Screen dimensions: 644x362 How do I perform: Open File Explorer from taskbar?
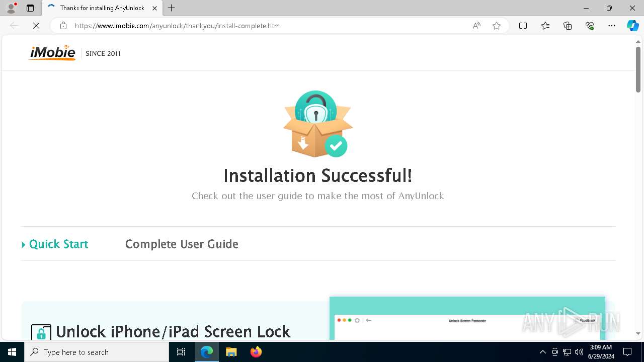(231, 352)
